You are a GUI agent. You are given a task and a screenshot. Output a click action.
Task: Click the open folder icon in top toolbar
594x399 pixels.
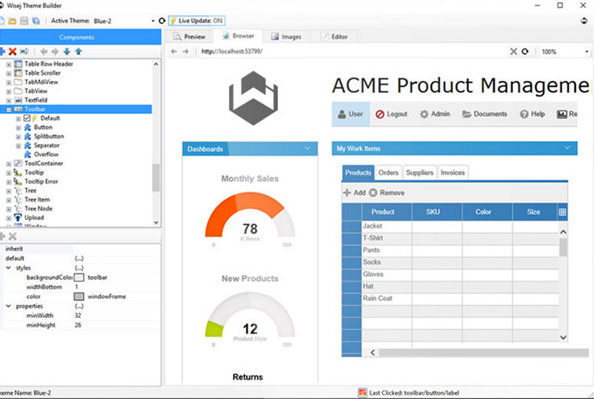pyautogui.click(x=13, y=21)
